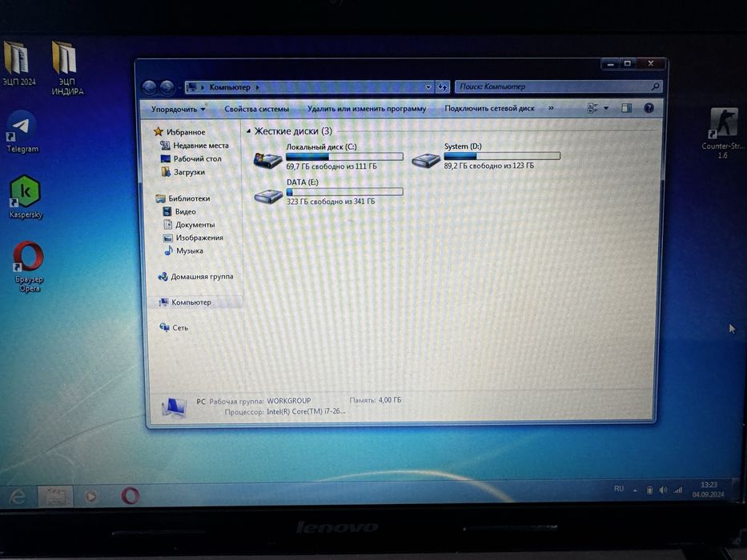Viewport: 747px width, 560px height.
Task: Click Подключить сетевой диск
Action: click(x=489, y=108)
